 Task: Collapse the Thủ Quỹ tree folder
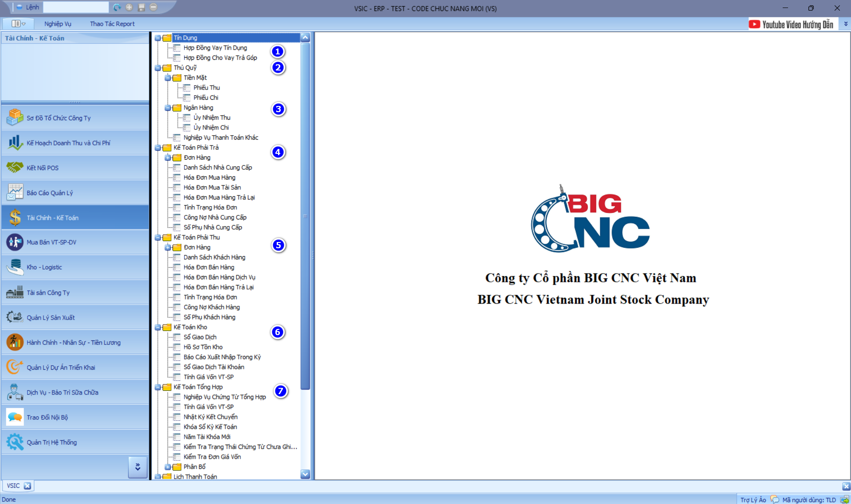coord(158,68)
